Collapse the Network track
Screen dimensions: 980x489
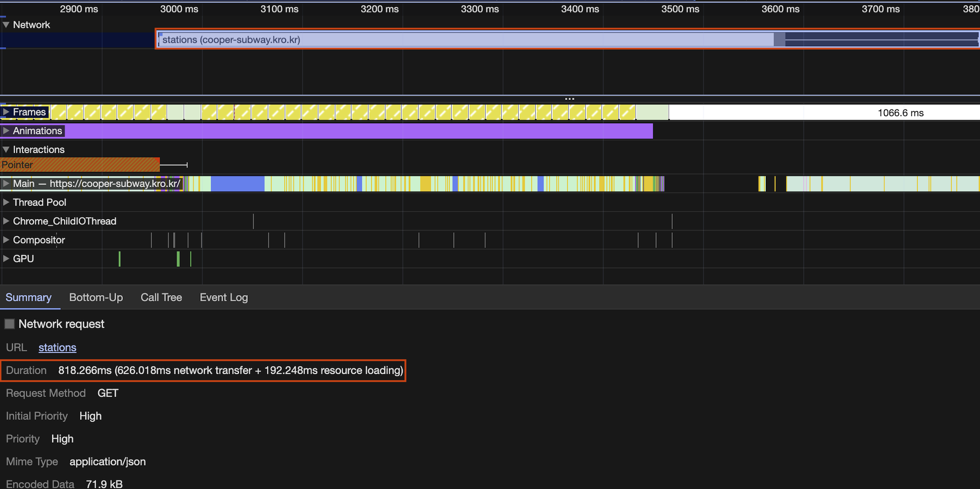tap(6, 25)
